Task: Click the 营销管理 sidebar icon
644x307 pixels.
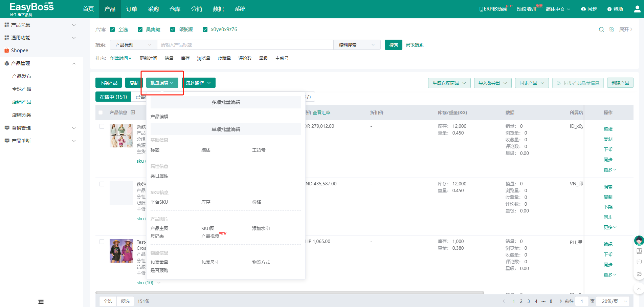Action: point(7,128)
